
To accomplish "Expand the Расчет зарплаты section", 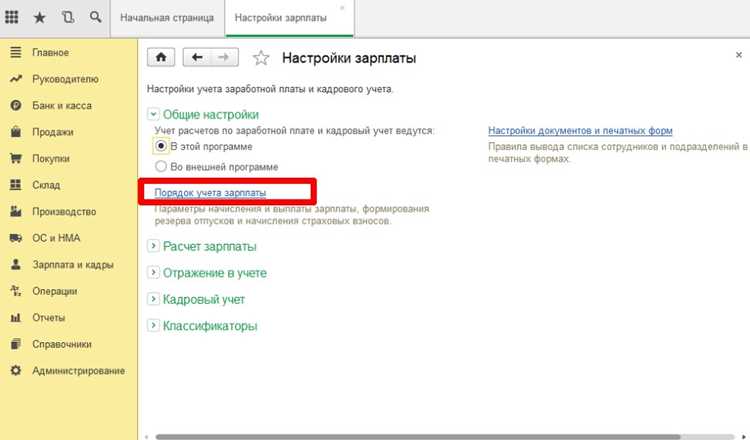I will 153,246.
